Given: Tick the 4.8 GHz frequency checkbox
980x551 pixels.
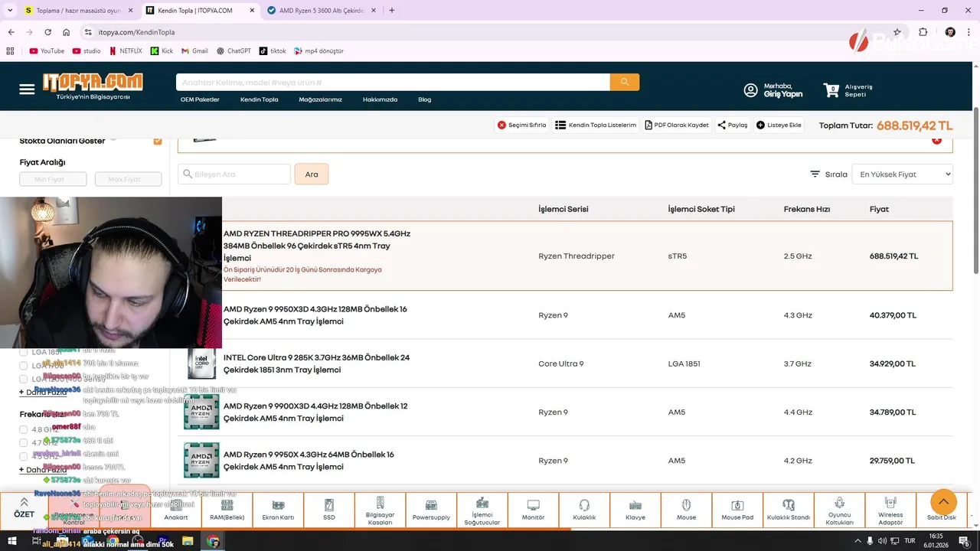Looking at the screenshot, I should [24, 429].
